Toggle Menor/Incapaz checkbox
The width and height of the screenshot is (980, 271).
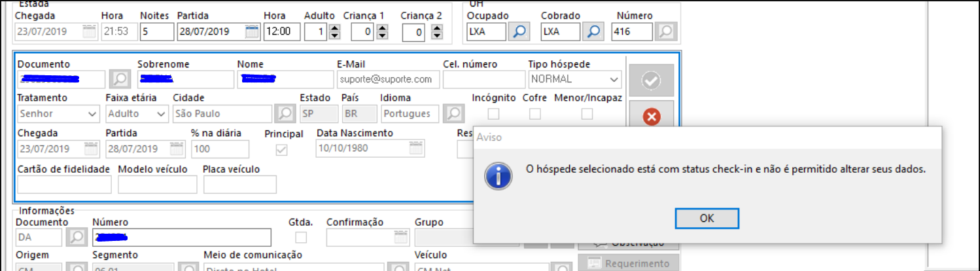[587, 114]
